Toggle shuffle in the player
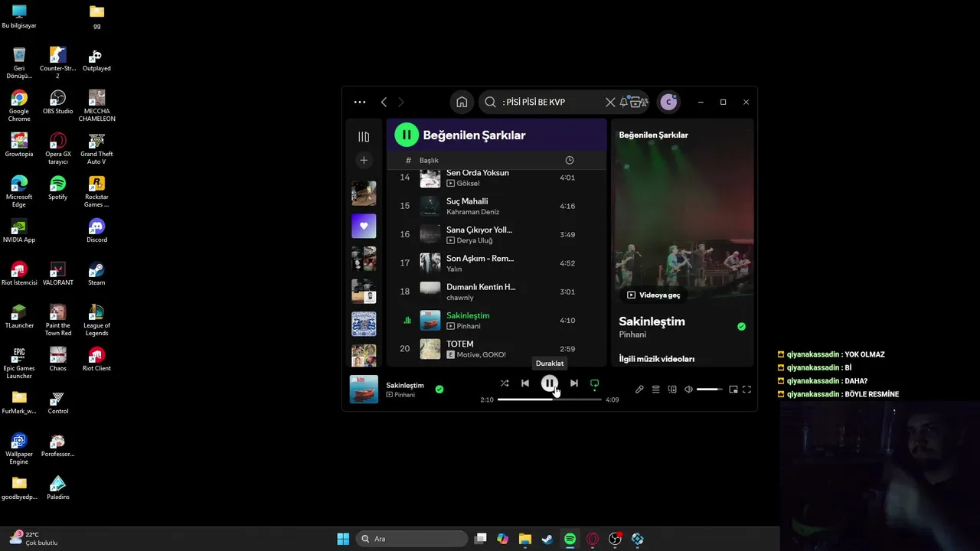The width and height of the screenshot is (980, 551). (505, 383)
